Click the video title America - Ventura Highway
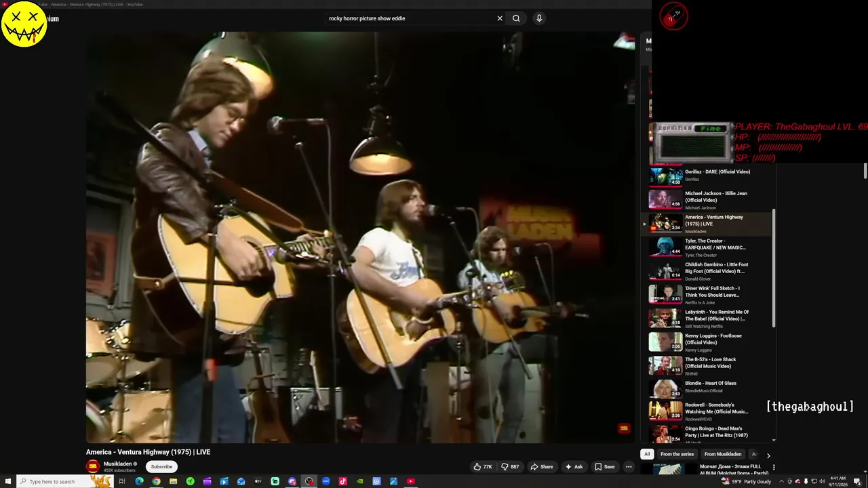 (x=148, y=452)
